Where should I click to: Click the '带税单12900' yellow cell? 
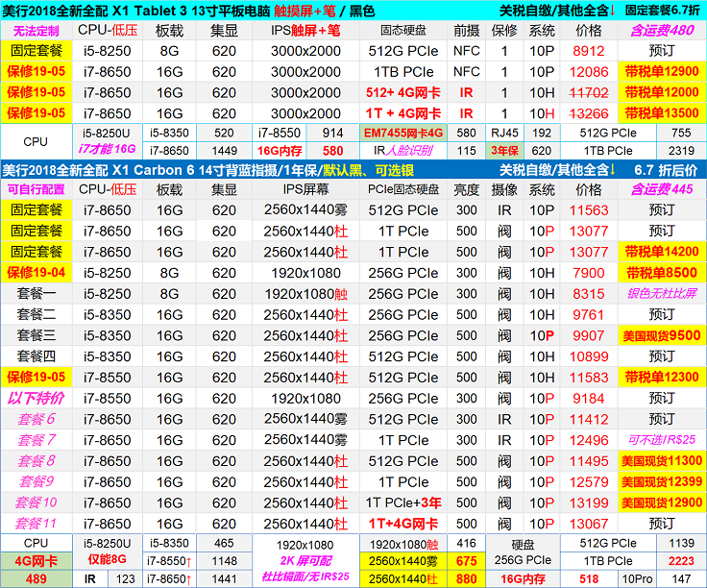662,71
